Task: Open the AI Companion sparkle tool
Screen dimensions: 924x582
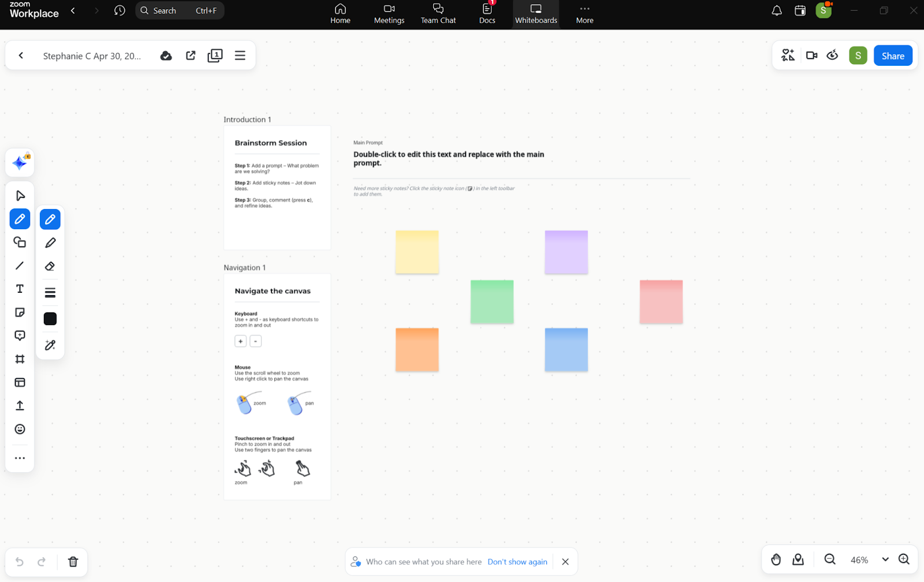Action: coord(20,163)
